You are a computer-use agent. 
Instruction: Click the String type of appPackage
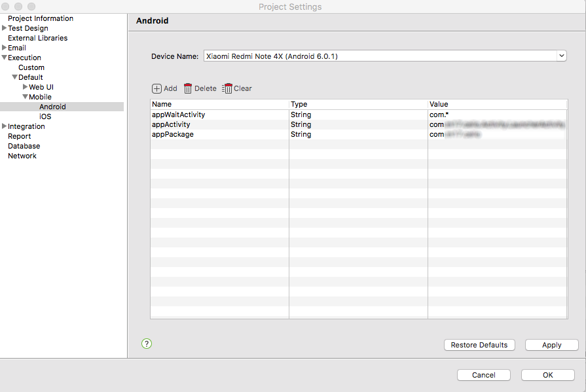(358, 134)
